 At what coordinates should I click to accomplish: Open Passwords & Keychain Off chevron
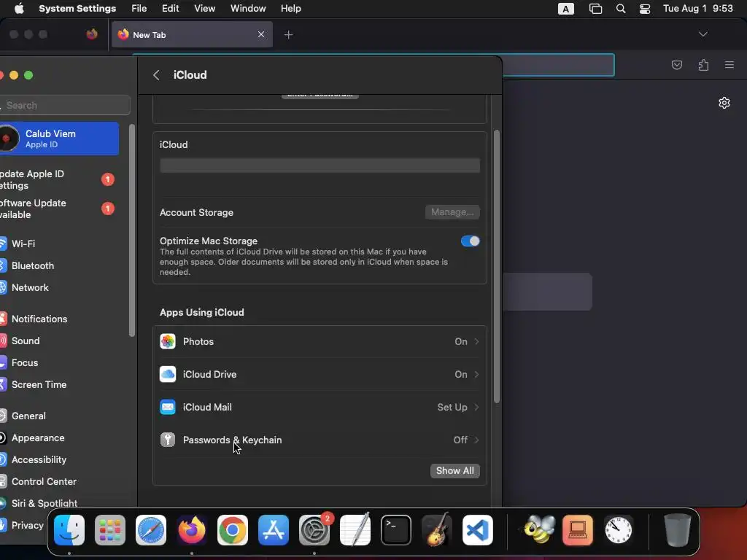[476, 440]
